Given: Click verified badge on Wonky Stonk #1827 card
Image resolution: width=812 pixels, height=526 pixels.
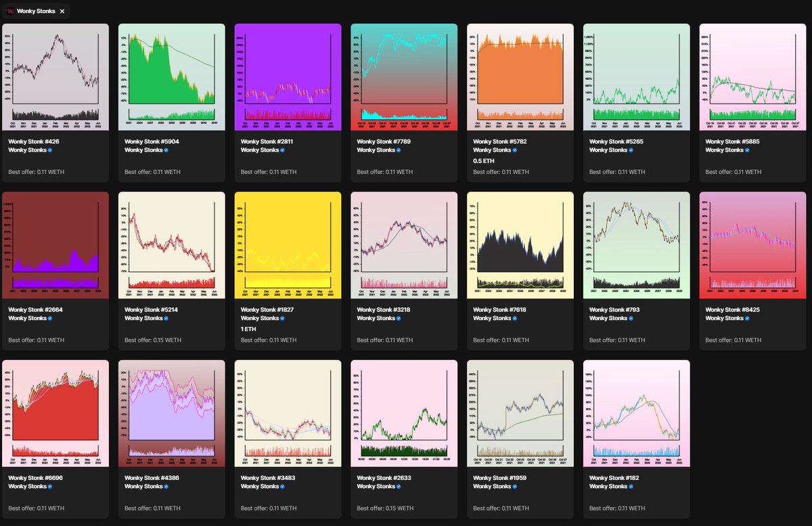Looking at the screenshot, I should [282, 318].
